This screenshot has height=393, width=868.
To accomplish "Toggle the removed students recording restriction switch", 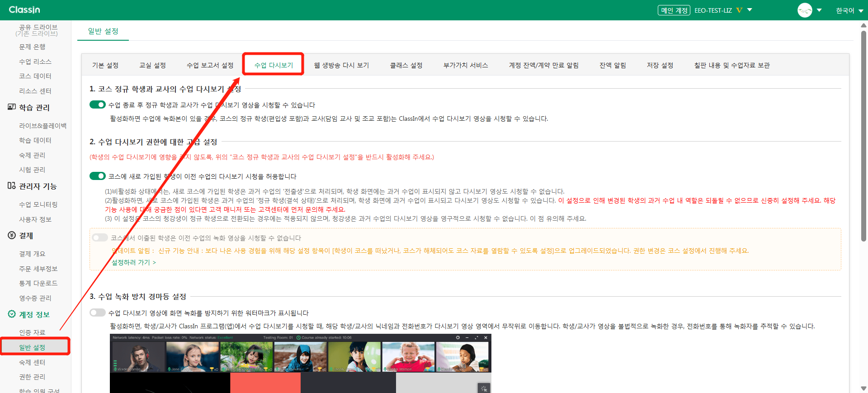I will [100, 237].
